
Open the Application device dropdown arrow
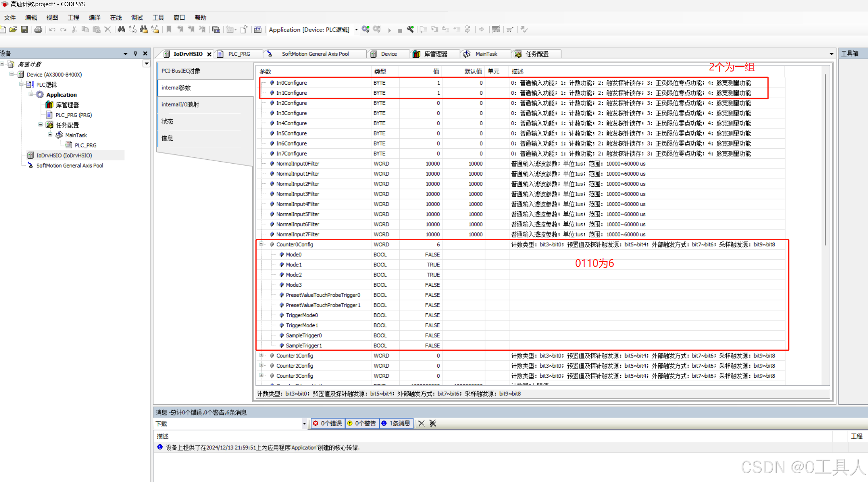point(356,30)
